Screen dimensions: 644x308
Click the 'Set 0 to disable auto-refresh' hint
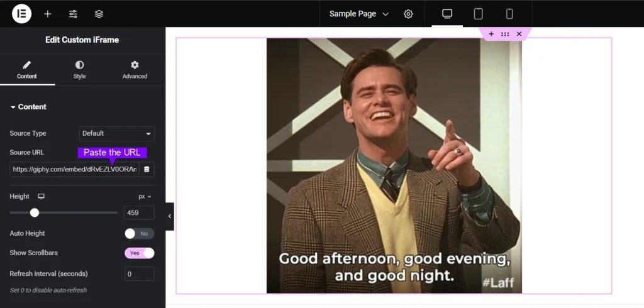[x=48, y=290]
